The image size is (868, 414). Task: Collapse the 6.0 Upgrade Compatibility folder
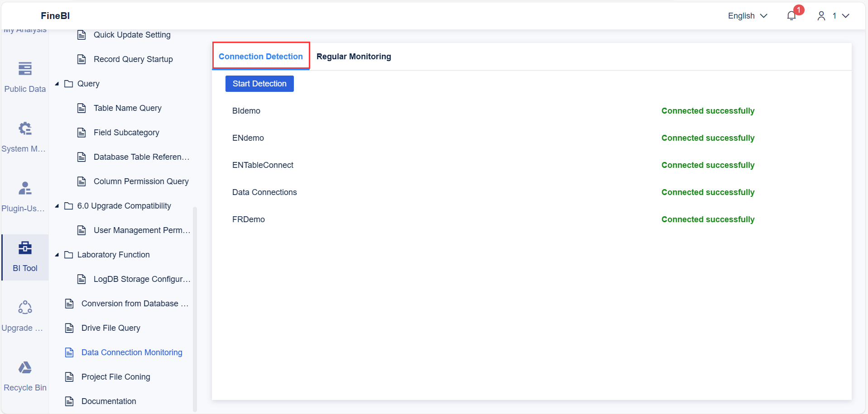point(57,205)
